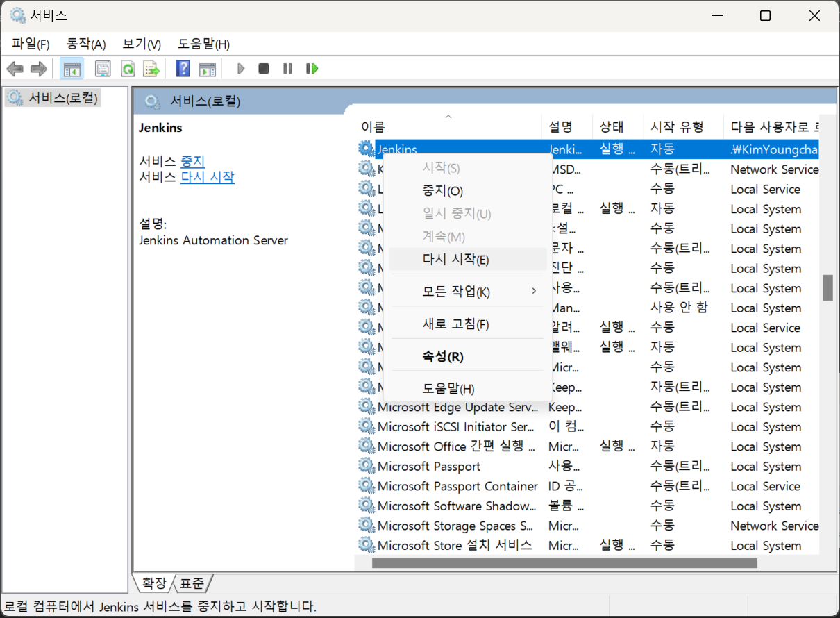The width and height of the screenshot is (840, 618).
Task: Expand 모든 작업(K) submenu arrow
Action: [x=534, y=292]
